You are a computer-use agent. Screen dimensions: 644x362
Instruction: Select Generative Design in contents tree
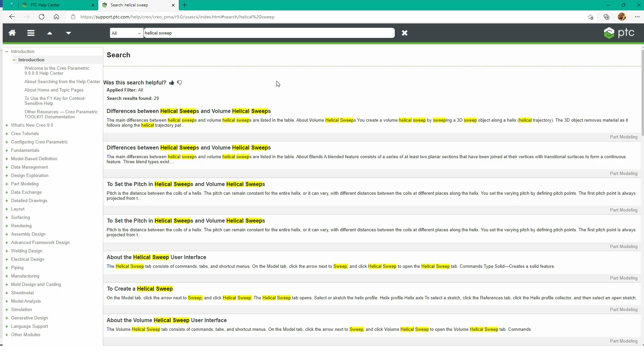pyautogui.click(x=30, y=318)
